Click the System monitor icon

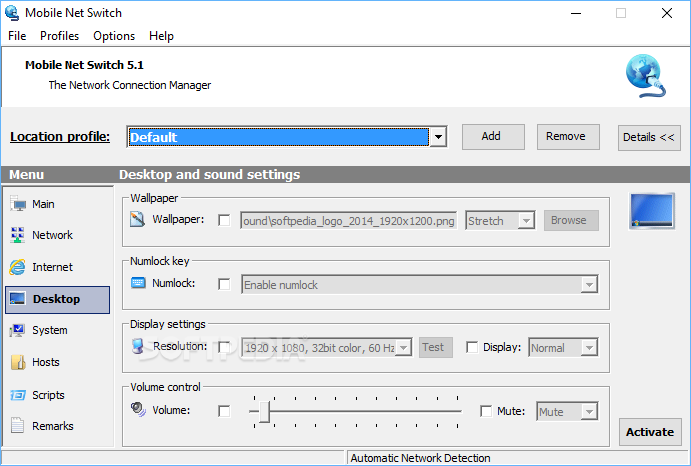click(x=18, y=330)
